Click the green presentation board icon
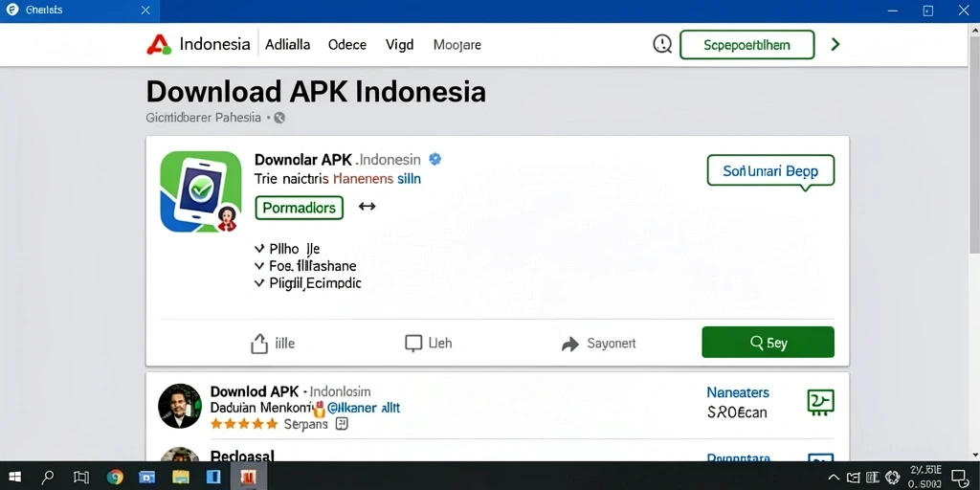Screen dimensions: 980x490 click(820, 402)
